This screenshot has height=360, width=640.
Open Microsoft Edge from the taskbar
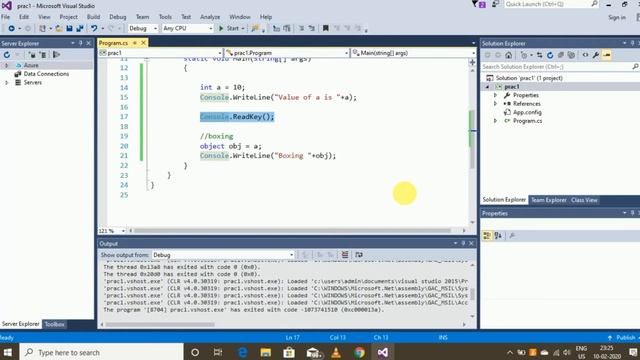point(242,352)
